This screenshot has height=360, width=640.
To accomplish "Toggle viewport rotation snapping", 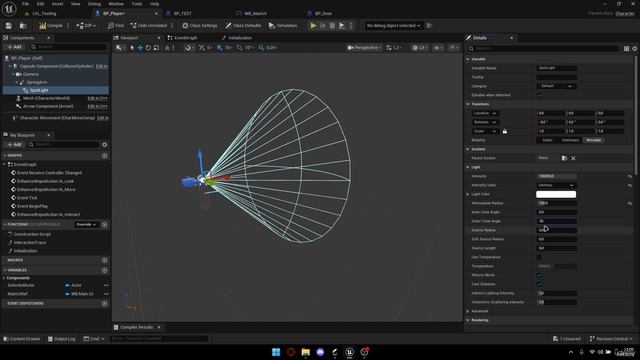I will click(240, 48).
